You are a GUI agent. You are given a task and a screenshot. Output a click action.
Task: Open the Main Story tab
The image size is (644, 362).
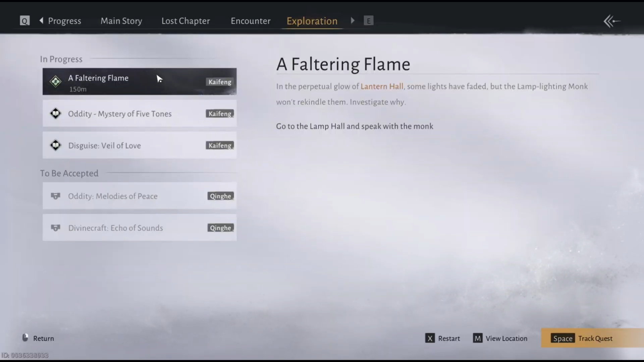(x=121, y=21)
